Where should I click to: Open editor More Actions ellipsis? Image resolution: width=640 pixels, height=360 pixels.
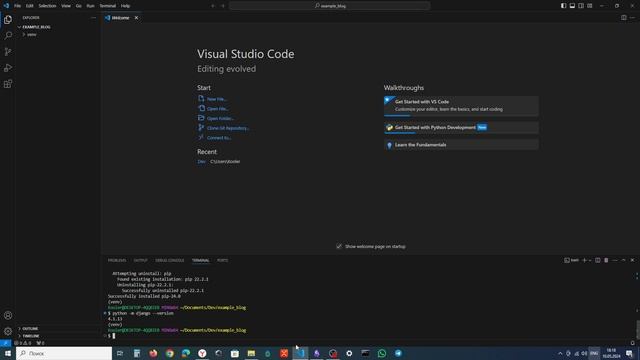(632, 18)
